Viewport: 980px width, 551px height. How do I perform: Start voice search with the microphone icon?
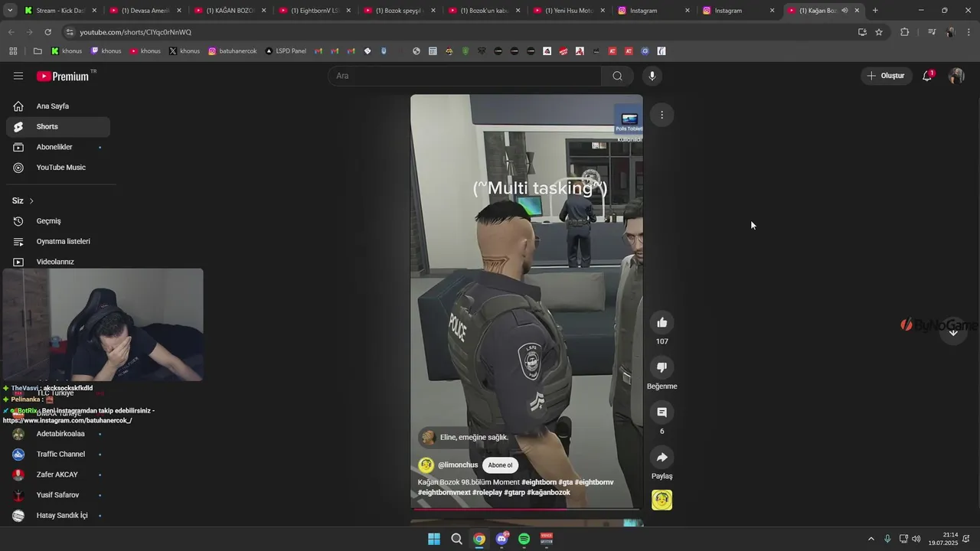652,76
